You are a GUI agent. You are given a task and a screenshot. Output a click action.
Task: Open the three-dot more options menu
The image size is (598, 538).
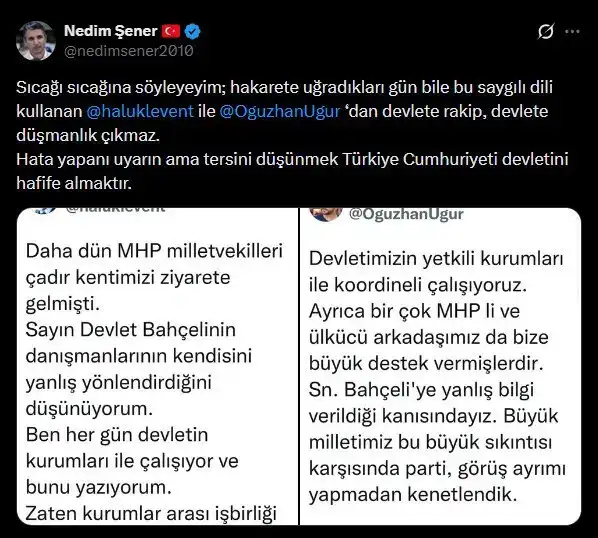[572, 32]
